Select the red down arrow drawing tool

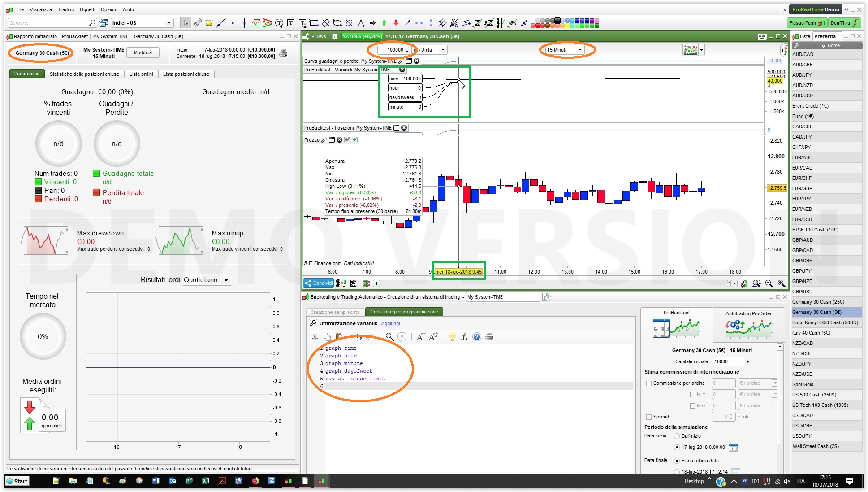(x=396, y=23)
